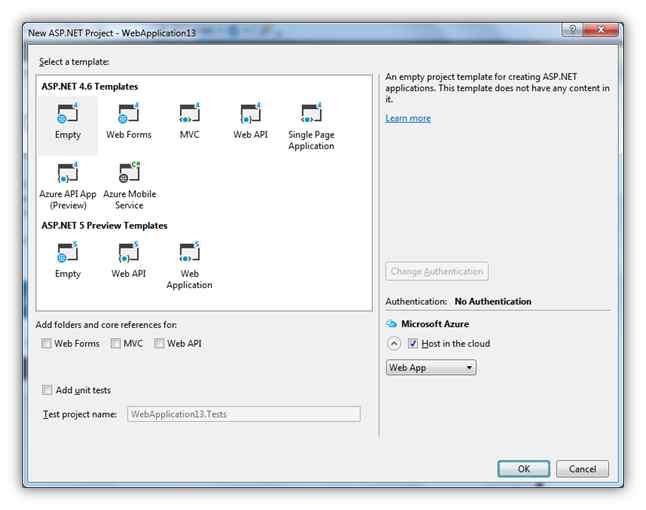646x510 pixels.
Task: Close the New ASP.NET Project window
Action: pyautogui.click(x=601, y=29)
